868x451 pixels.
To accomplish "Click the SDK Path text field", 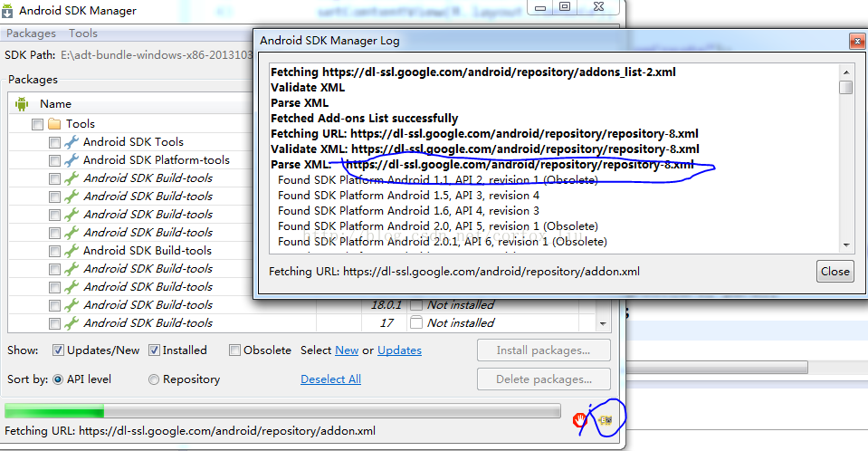I will click(x=156, y=55).
